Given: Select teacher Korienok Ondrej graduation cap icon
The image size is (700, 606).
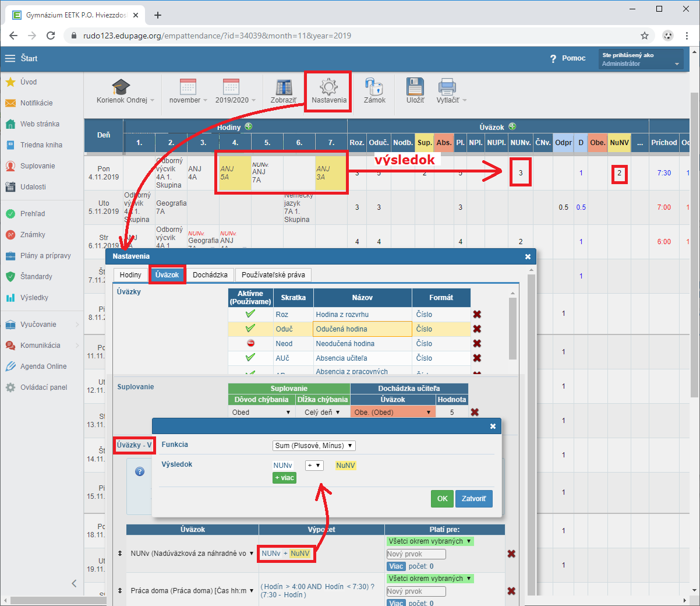Looking at the screenshot, I should [x=121, y=87].
